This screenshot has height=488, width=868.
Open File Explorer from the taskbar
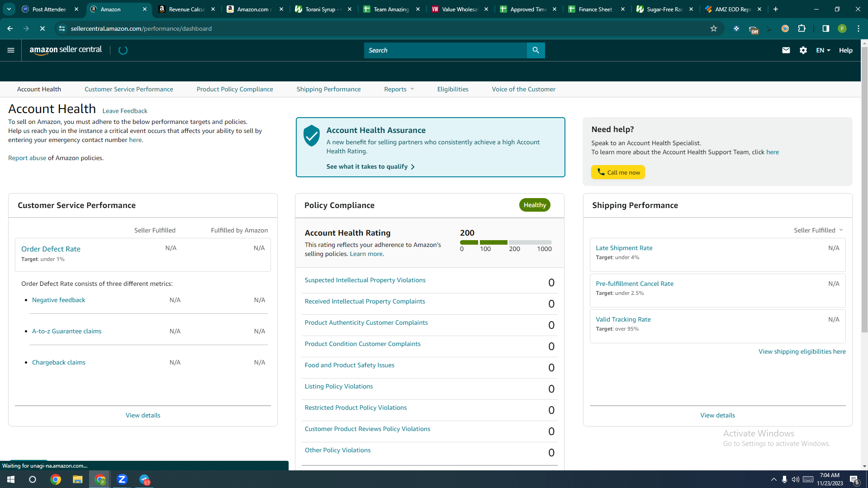coord(78,479)
